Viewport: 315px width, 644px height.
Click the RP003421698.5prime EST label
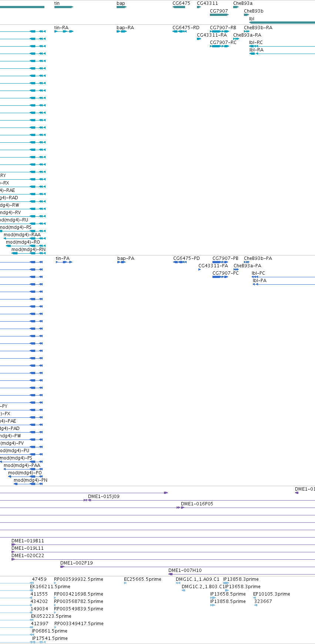tap(78, 594)
